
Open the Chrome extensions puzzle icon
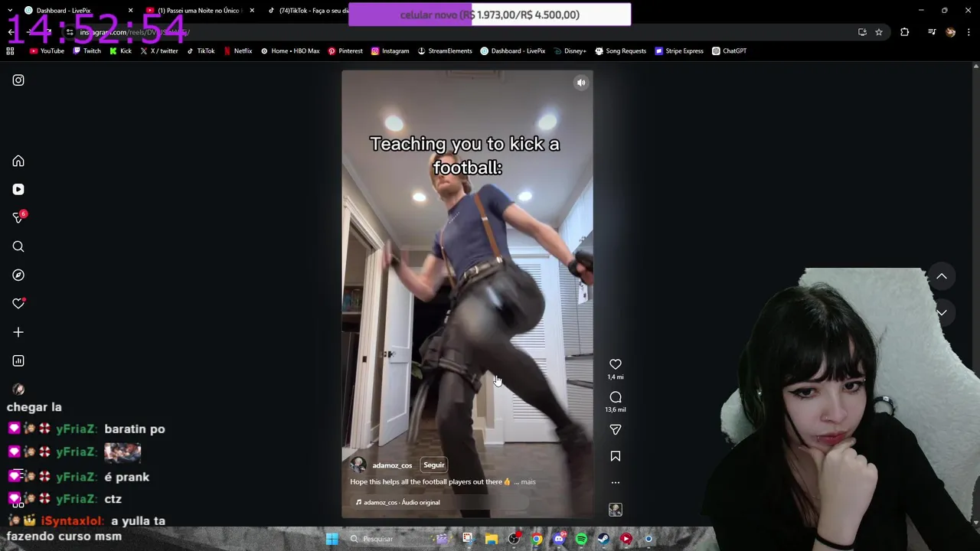905,32
